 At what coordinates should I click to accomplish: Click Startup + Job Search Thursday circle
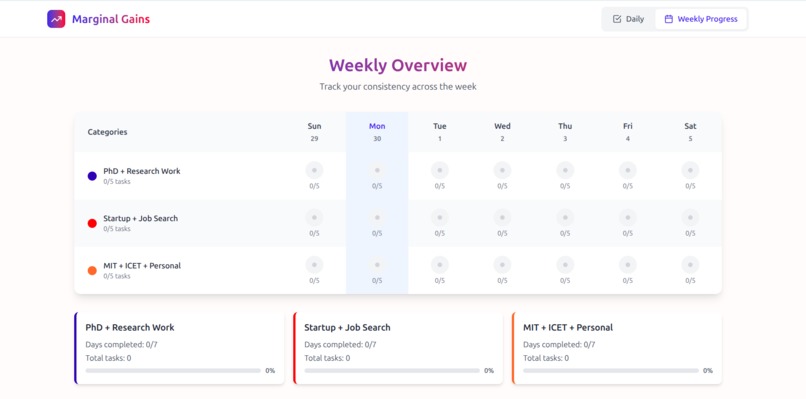pos(565,217)
